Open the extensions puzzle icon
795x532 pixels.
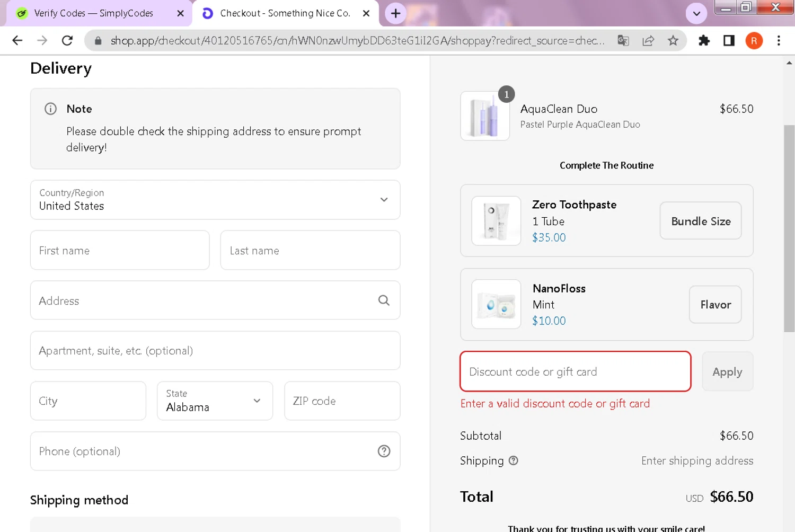[x=704, y=41]
